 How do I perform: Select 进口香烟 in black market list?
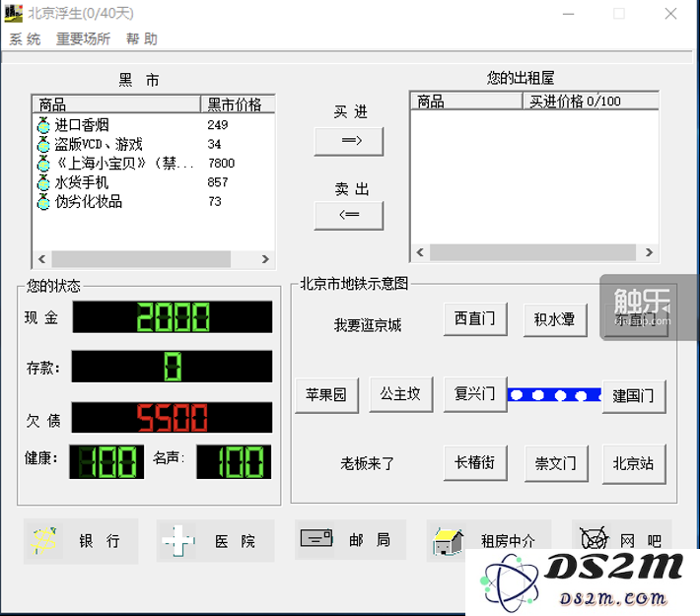tap(82, 125)
